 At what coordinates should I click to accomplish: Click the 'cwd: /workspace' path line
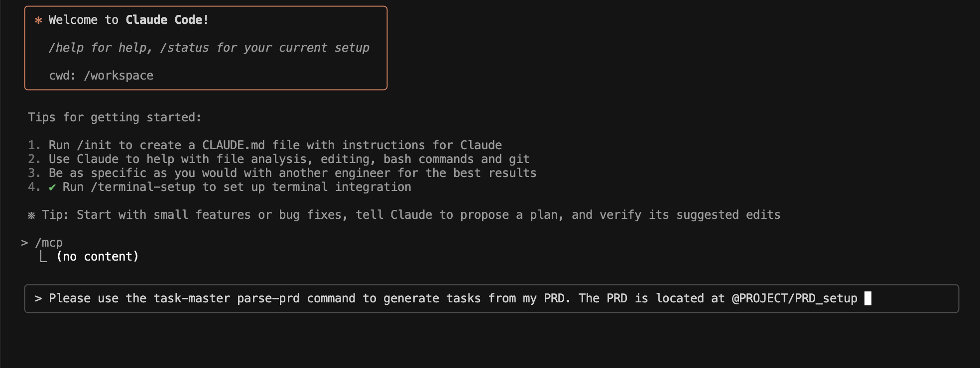pyautogui.click(x=101, y=76)
